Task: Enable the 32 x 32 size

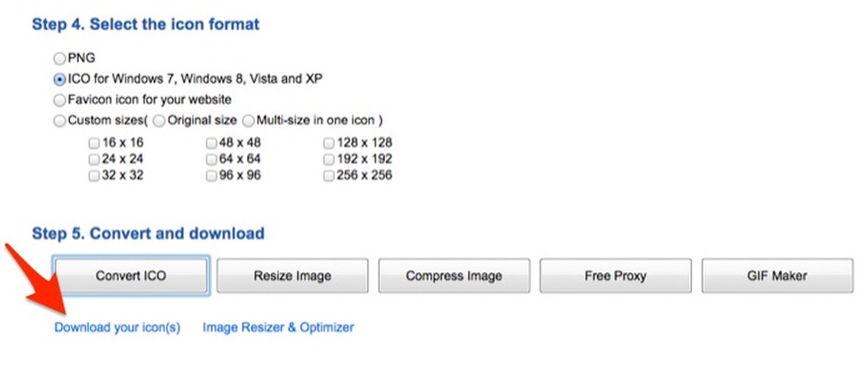Action: [94, 176]
